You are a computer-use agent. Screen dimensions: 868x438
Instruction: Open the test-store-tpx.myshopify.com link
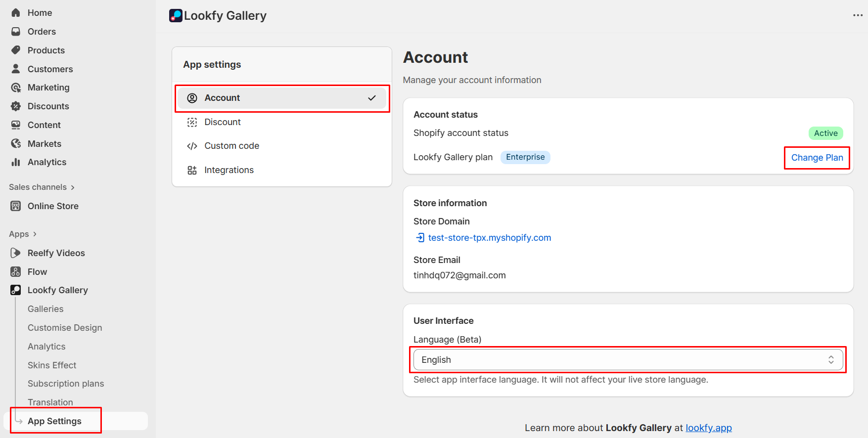[489, 238]
